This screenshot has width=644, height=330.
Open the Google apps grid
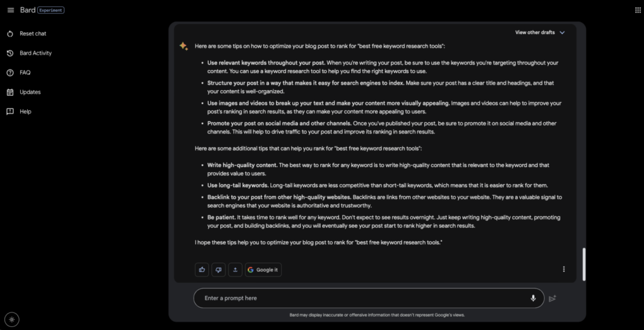click(638, 10)
